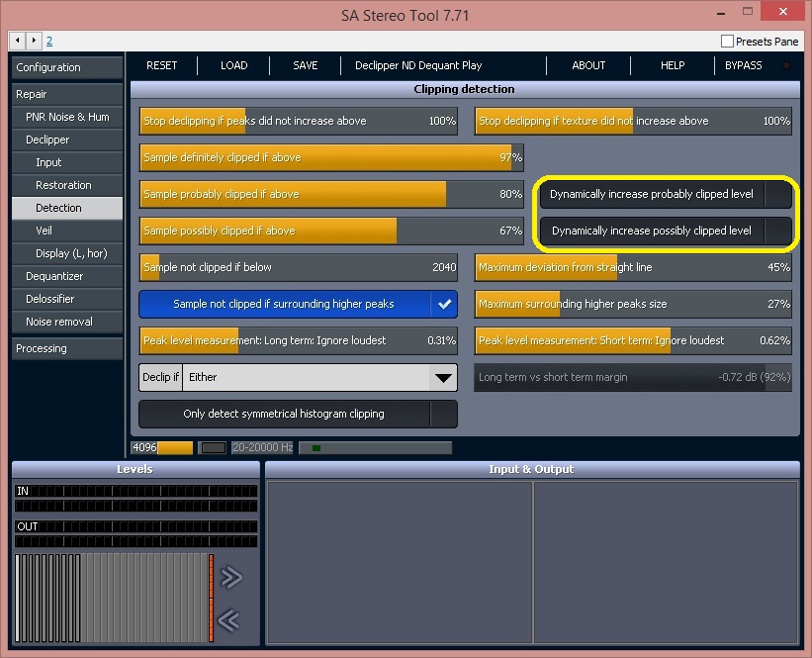This screenshot has height=658, width=812.
Task: Click the double left chevron in Levels
Action: pos(229,620)
